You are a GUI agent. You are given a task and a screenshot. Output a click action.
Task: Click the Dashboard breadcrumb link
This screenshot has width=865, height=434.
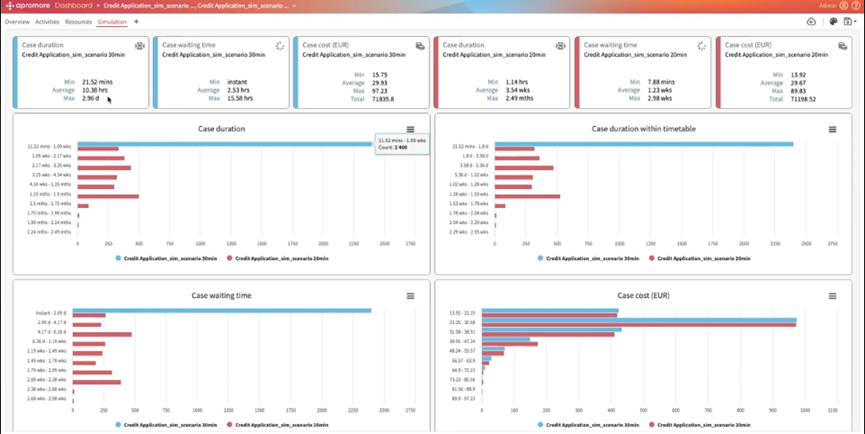[73, 6]
